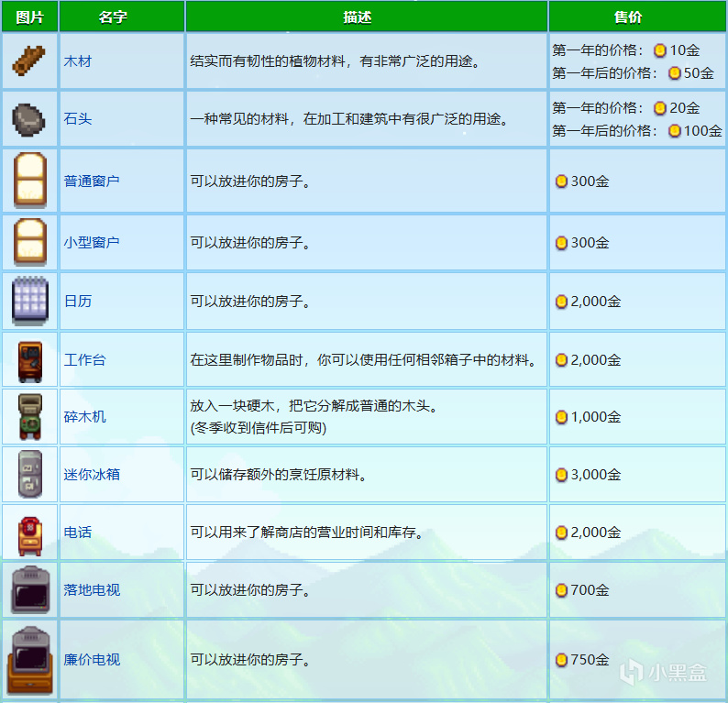Follow the 落地电视 link
Viewport: 728px width, 703px height.
click(x=92, y=589)
